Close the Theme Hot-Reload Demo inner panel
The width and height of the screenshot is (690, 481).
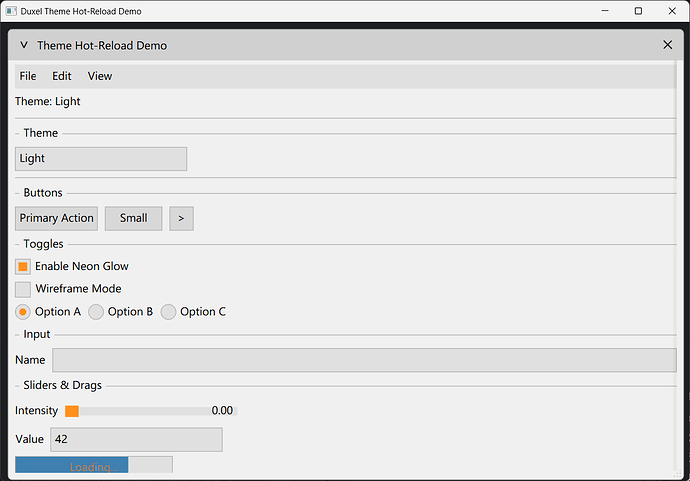coord(667,45)
